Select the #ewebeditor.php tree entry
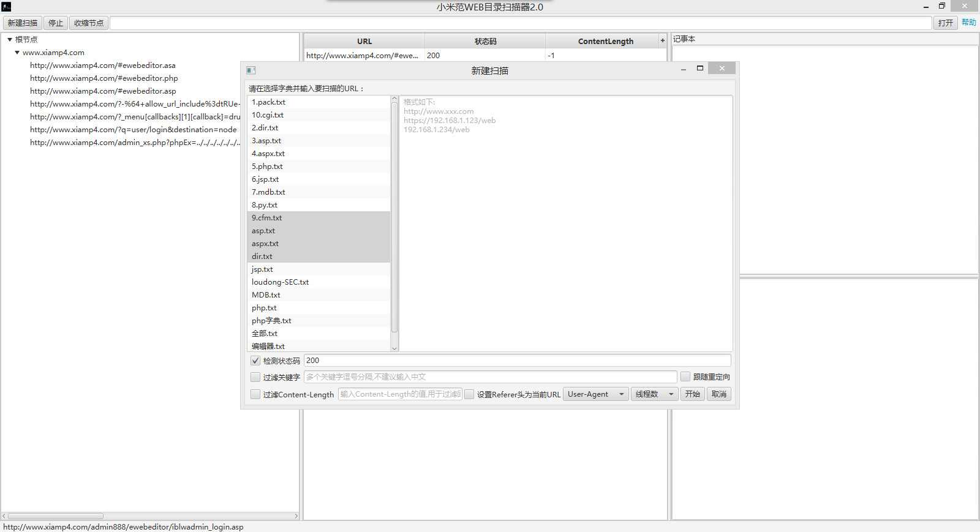Image resolution: width=980 pixels, height=532 pixels. [x=104, y=78]
